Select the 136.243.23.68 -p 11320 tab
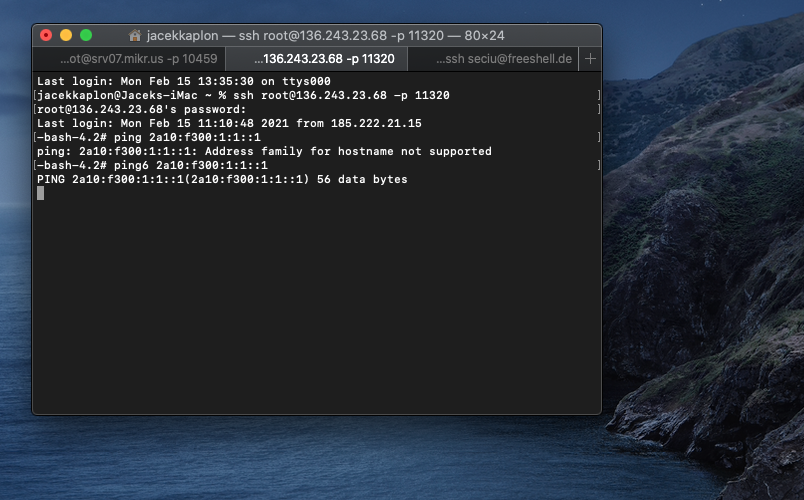 (x=316, y=59)
